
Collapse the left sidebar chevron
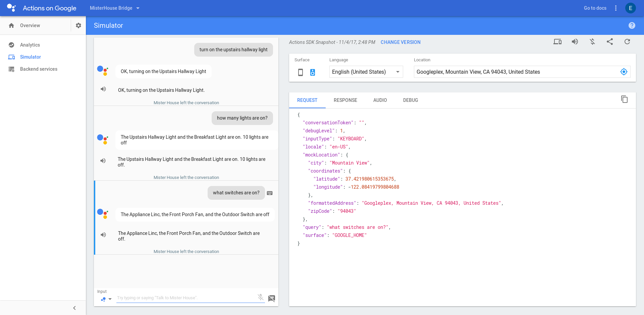click(x=74, y=308)
